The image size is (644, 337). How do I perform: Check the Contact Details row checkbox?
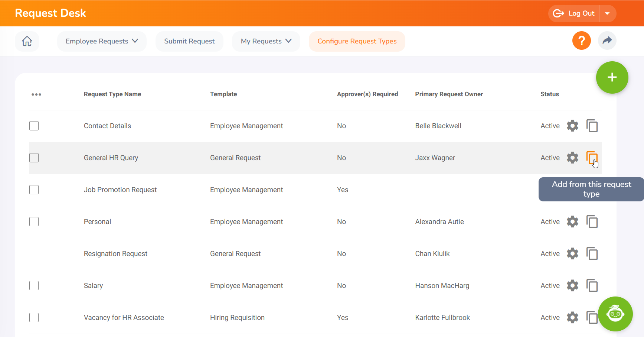point(34,126)
